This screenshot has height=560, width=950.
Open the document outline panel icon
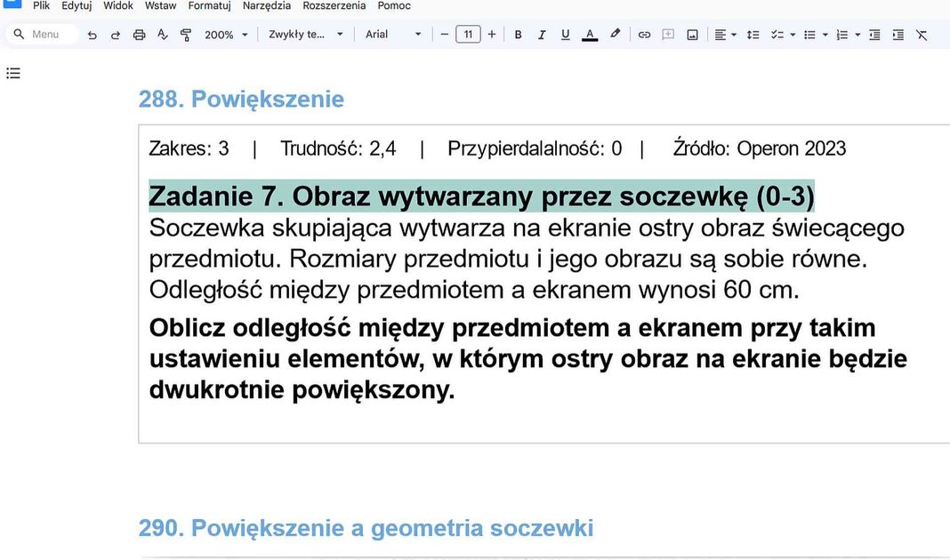[12, 73]
